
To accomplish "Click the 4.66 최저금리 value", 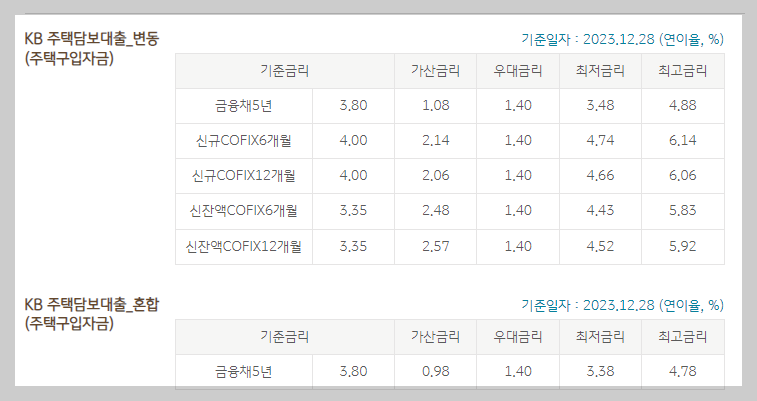I will point(600,175).
